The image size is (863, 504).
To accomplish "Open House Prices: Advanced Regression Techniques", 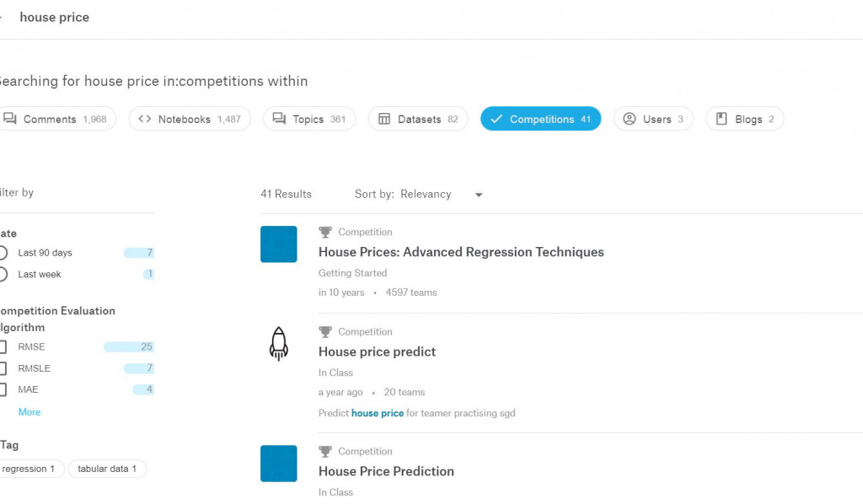I will (x=461, y=252).
